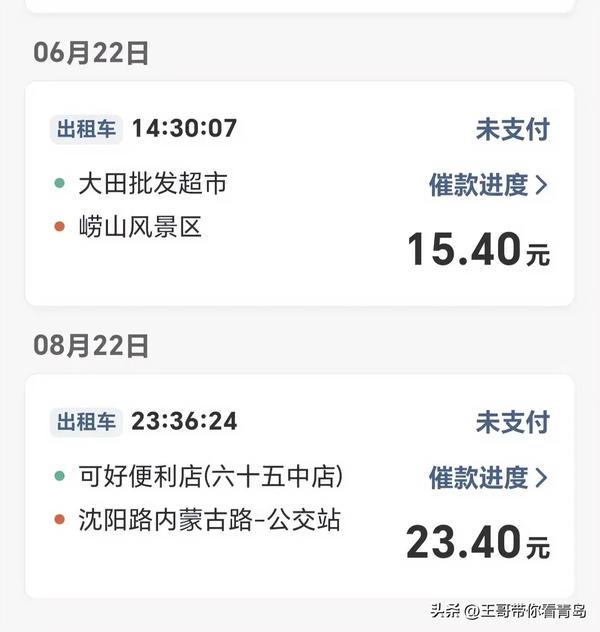600x632 pixels.
Task: Select 未支付 status on 14:30:07 order
Action: [513, 129]
